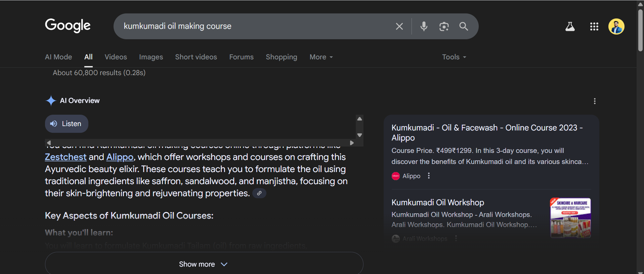Open Google Lens image search
The height and width of the screenshot is (274, 644).
coord(444,26)
